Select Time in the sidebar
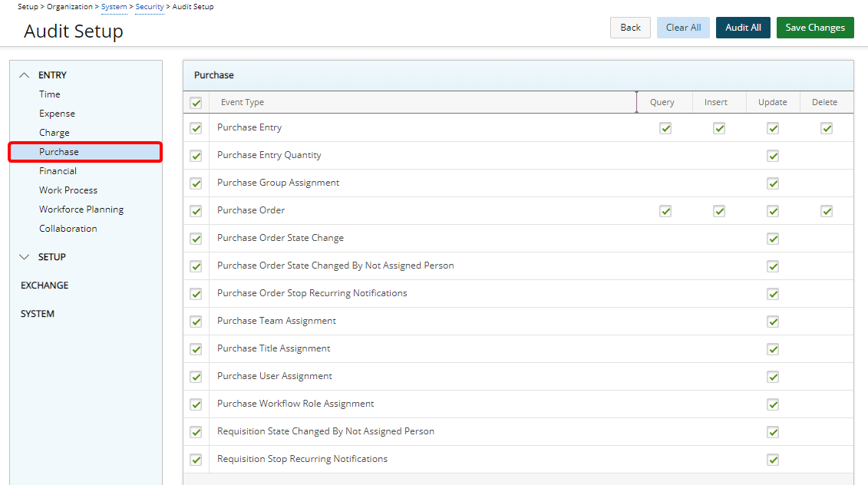The width and height of the screenshot is (868, 485). point(50,94)
